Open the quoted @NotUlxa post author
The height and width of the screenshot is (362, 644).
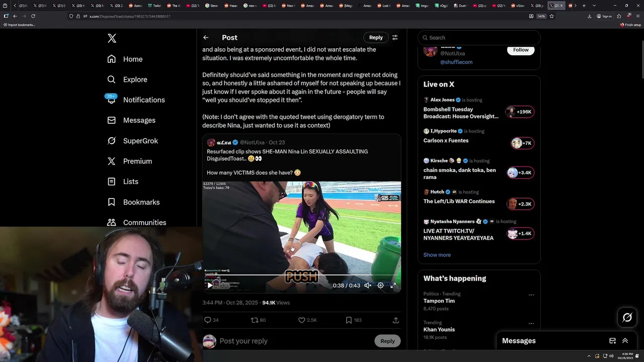(253, 143)
